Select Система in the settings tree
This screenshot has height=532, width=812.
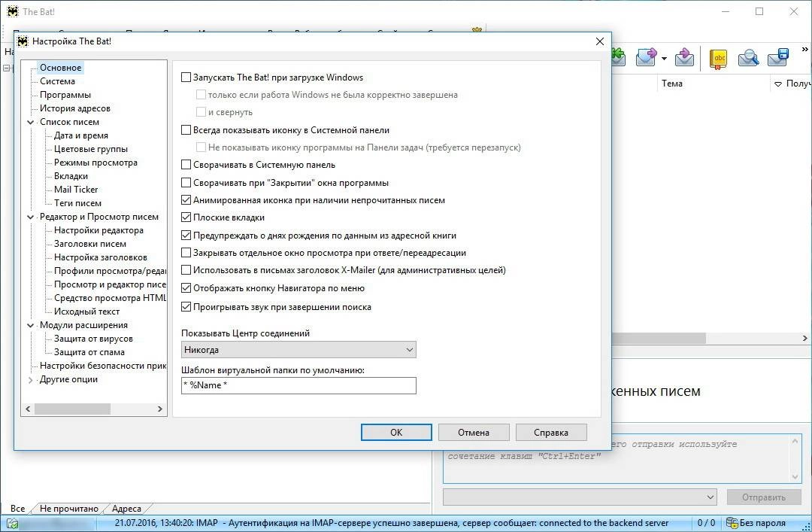click(x=57, y=81)
